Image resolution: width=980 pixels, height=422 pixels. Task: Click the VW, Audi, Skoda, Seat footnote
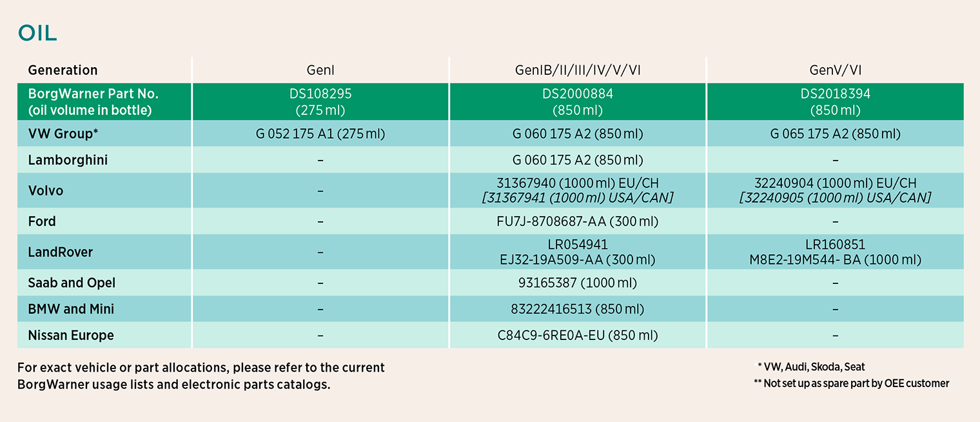pyautogui.click(x=811, y=367)
